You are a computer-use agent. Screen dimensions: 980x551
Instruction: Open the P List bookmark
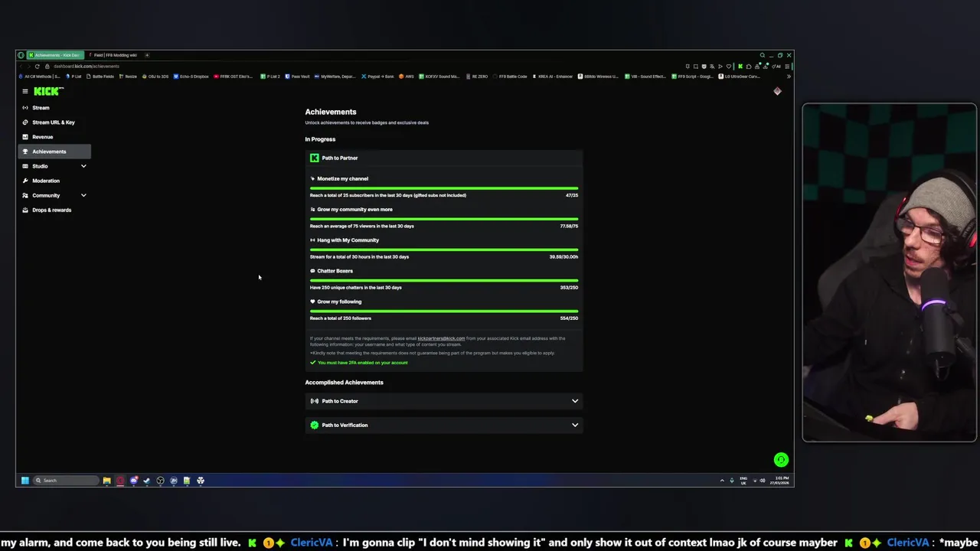tap(74, 77)
